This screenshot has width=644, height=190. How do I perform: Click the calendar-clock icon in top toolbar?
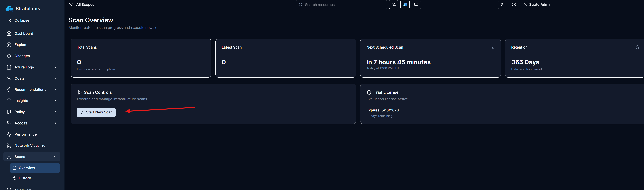tap(394, 5)
